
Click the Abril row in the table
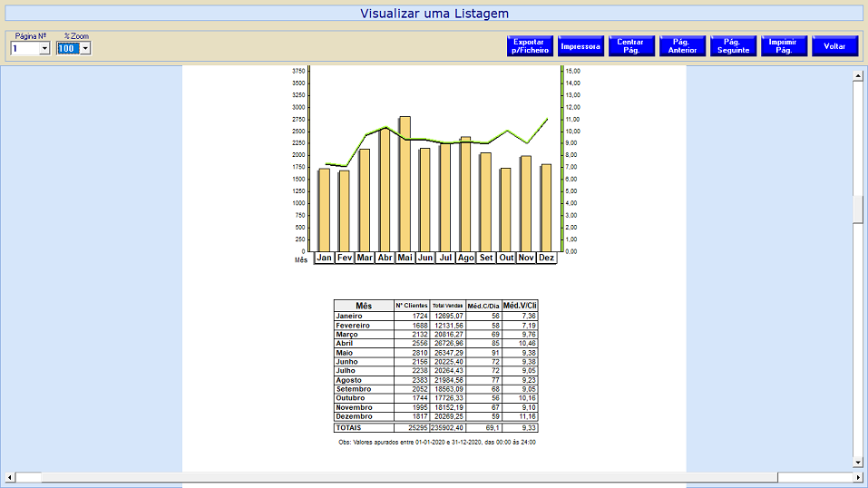point(363,344)
